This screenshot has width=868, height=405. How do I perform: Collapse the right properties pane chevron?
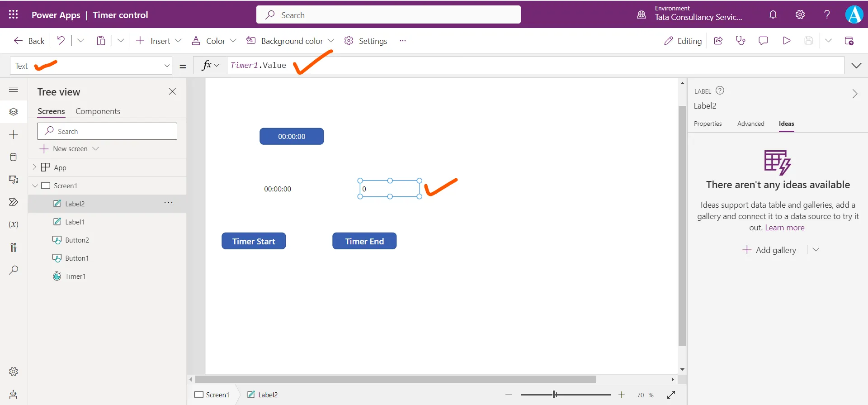[x=854, y=94]
